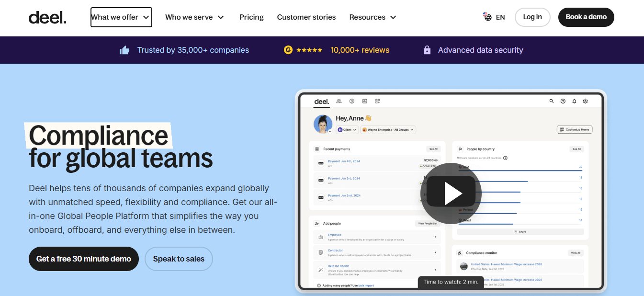The image size is (644, 296).
Task: Click Get a free 30 minute demo
Action: (84, 259)
